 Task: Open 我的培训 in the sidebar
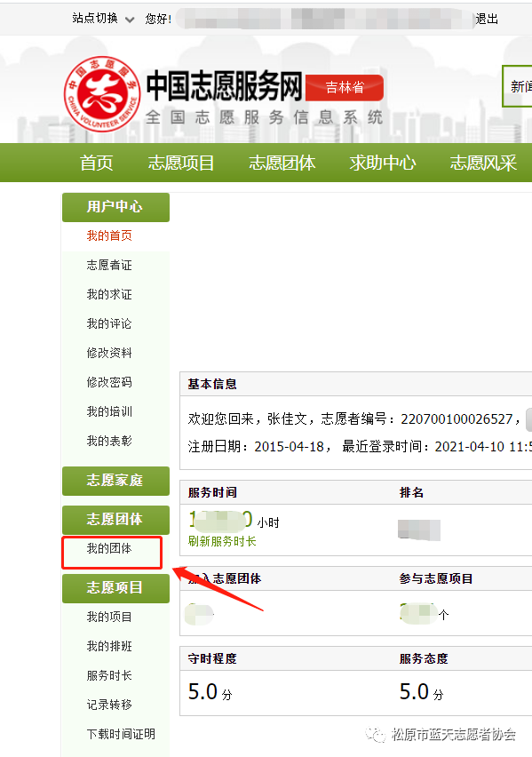point(109,411)
